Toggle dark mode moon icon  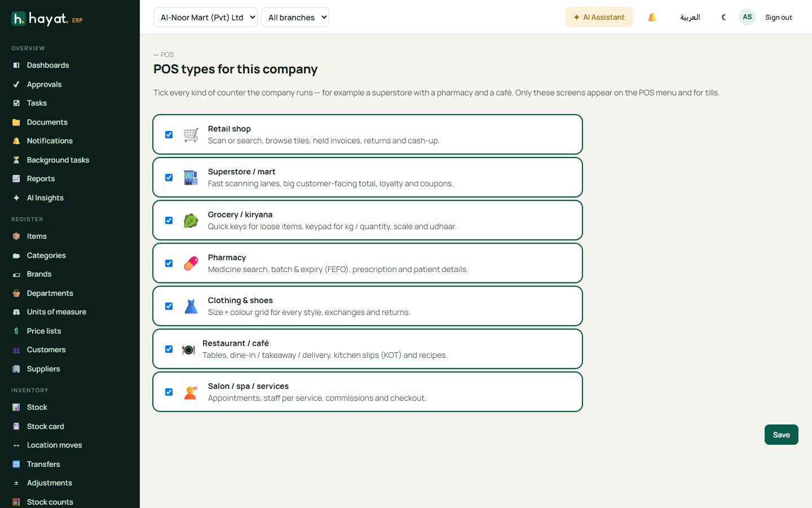[724, 17]
